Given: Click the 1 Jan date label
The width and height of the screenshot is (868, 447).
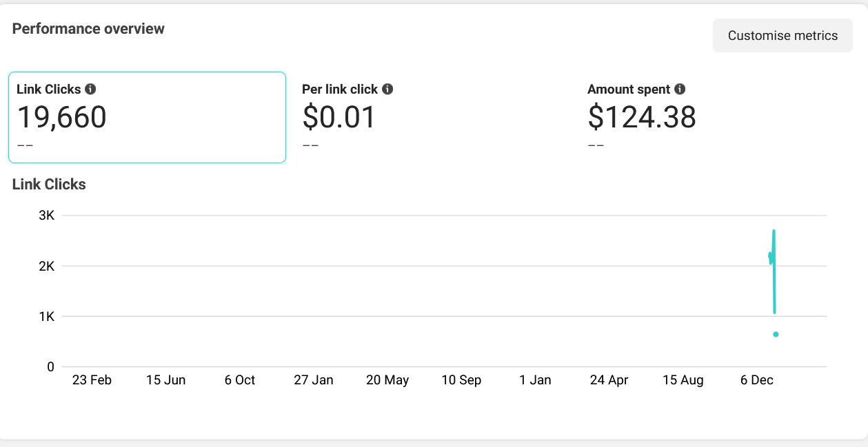Looking at the screenshot, I should pos(536,380).
